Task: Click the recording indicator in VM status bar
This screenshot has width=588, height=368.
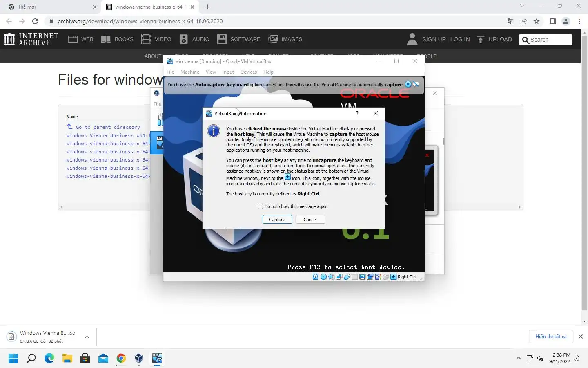Action: [370, 277]
